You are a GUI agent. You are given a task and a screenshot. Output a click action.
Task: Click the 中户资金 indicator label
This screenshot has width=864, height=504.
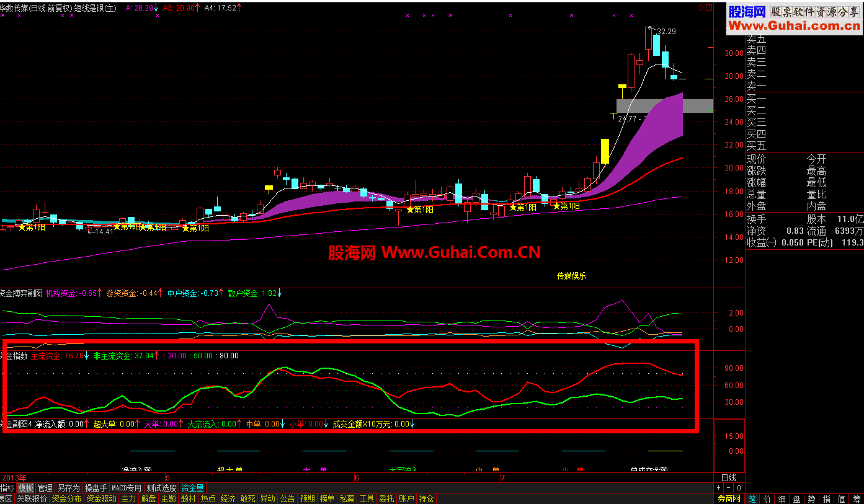click(x=182, y=293)
